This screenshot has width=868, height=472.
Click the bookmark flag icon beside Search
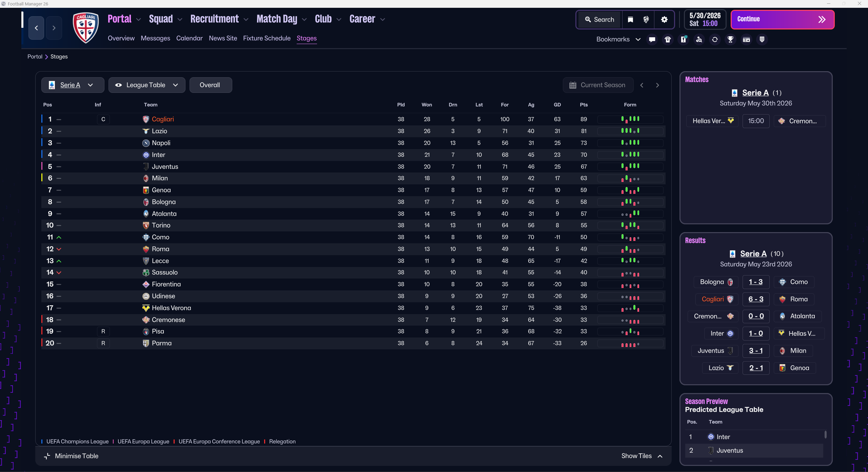click(630, 20)
